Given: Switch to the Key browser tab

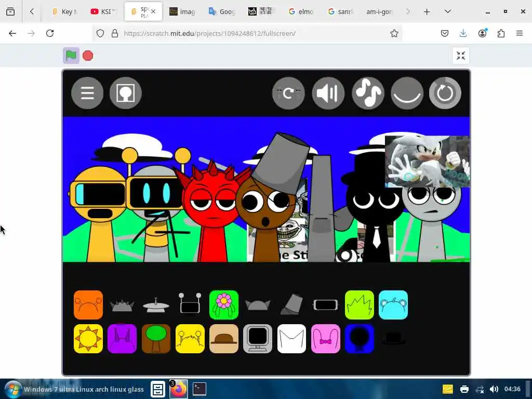Looking at the screenshot, I should point(64,11).
